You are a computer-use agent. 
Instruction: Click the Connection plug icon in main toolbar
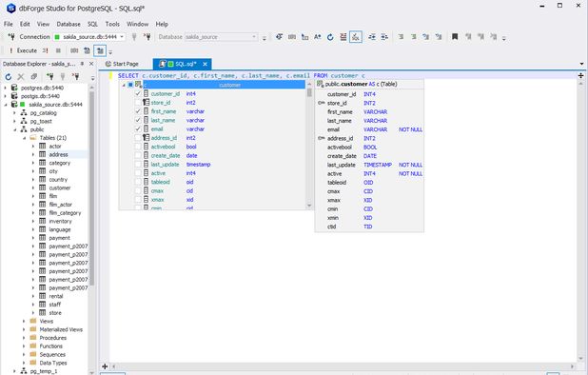pyautogui.click(x=11, y=37)
